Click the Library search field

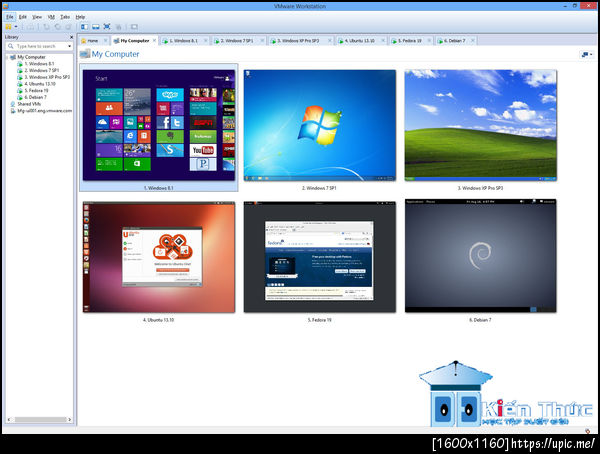(x=39, y=46)
